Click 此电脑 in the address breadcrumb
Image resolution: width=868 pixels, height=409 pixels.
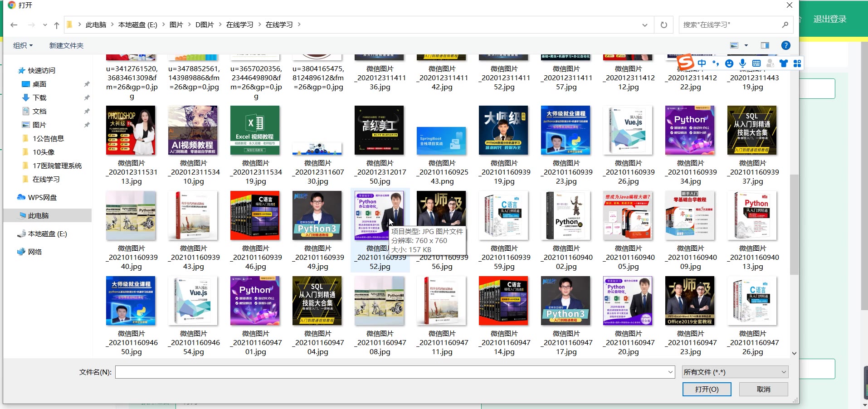pos(96,24)
